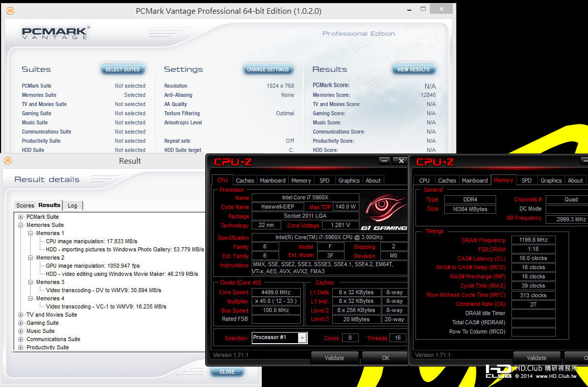Open Mainboard tab in left CPU-Z window
The height and width of the screenshot is (387, 588).
point(273,180)
